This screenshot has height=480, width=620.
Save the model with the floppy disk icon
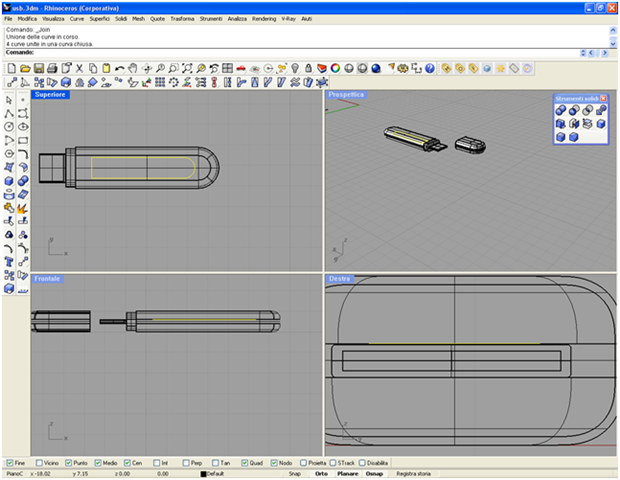pyautogui.click(x=38, y=68)
